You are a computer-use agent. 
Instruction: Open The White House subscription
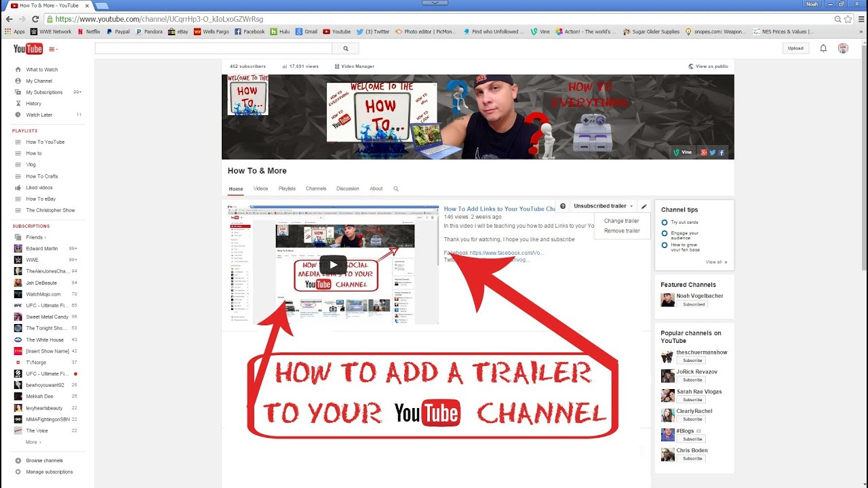(x=44, y=340)
